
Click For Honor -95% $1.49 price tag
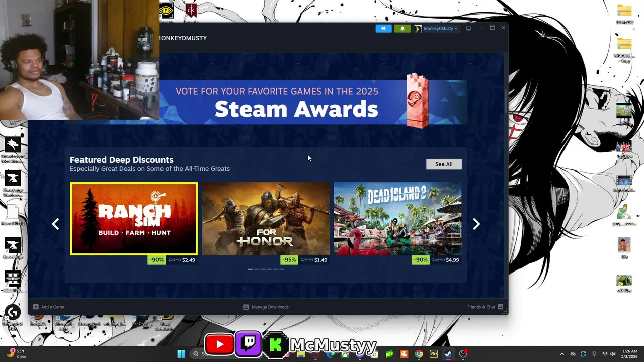click(304, 260)
